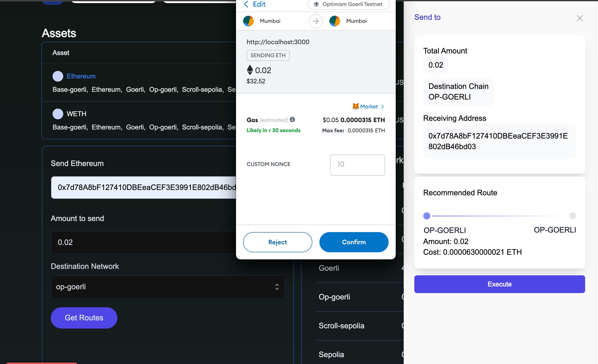Click the Recommended Route heading
Image resolution: width=598 pixels, height=364 pixels.
pos(460,193)
